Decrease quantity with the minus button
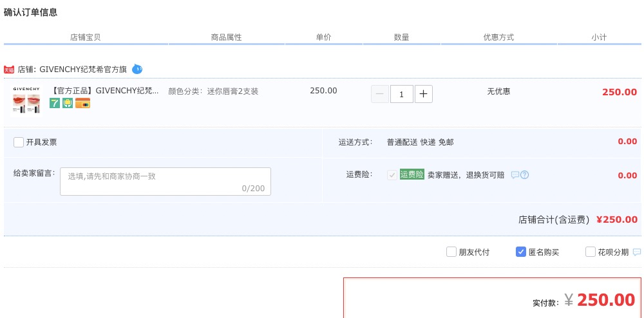Screen dimensions: 644x318 point(380,95)
